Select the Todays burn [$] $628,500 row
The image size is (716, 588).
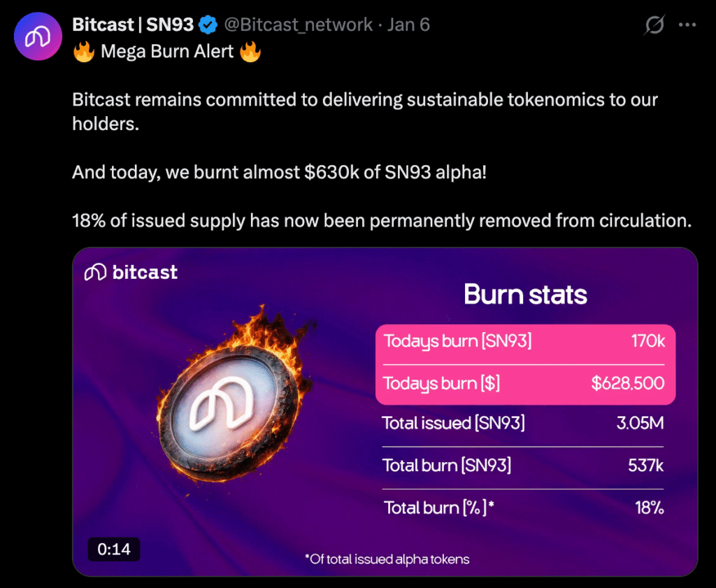pos(524,383)
